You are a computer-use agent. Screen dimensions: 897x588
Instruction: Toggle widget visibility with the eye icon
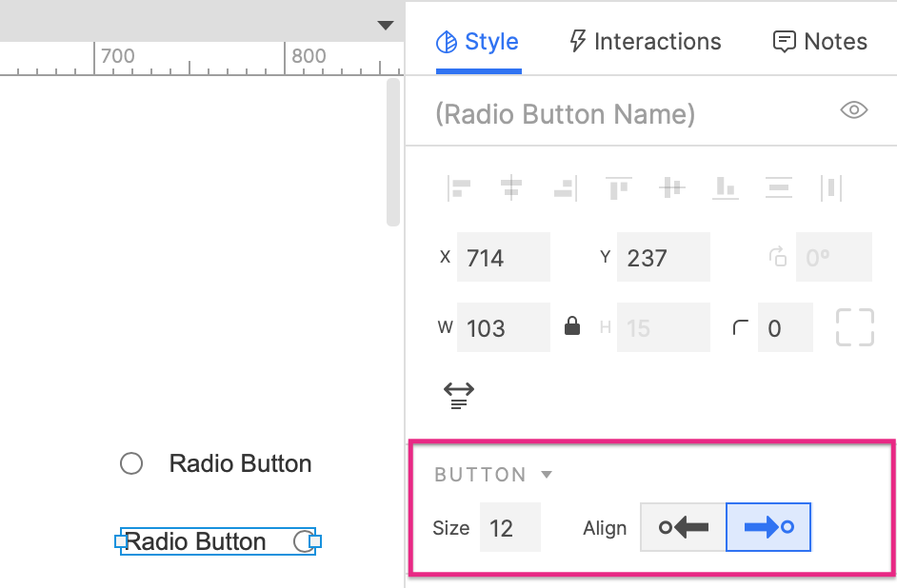coord(853,110)
